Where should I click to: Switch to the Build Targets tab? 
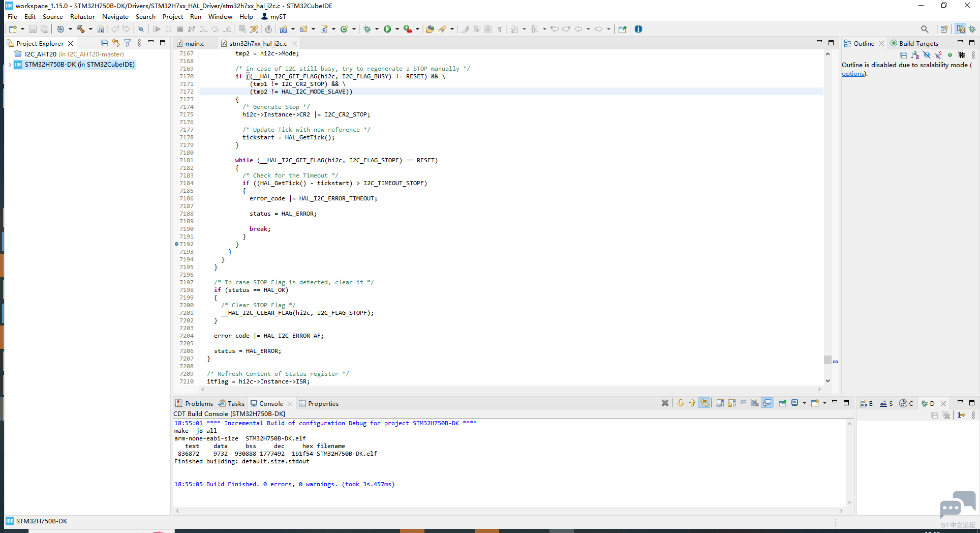pyautogui.click(x=914, y=44)
